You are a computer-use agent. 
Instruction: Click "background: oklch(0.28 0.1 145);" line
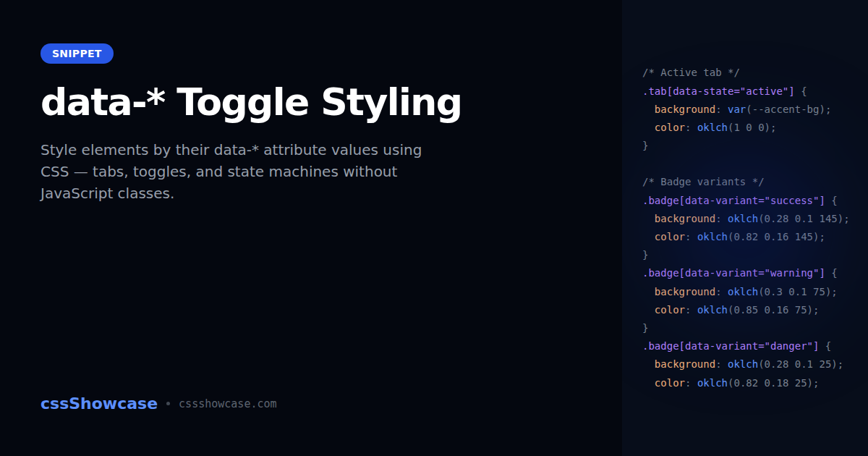752,219
